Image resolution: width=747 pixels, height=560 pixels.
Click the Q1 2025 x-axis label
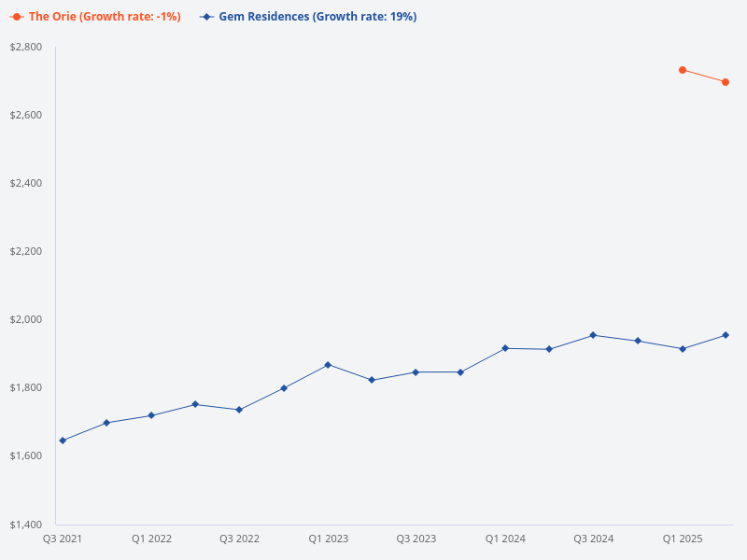(x=683, y=539)
